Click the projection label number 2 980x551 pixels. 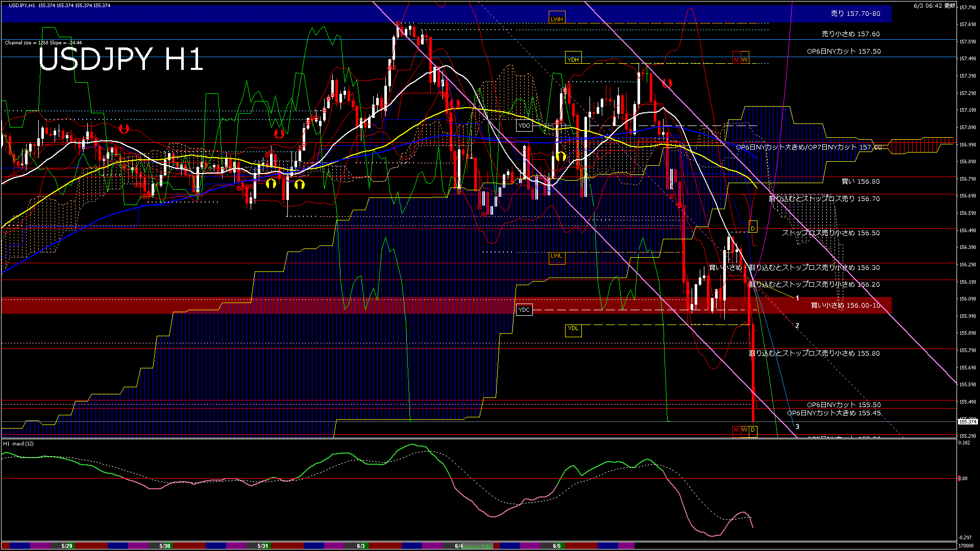point(797,325)
